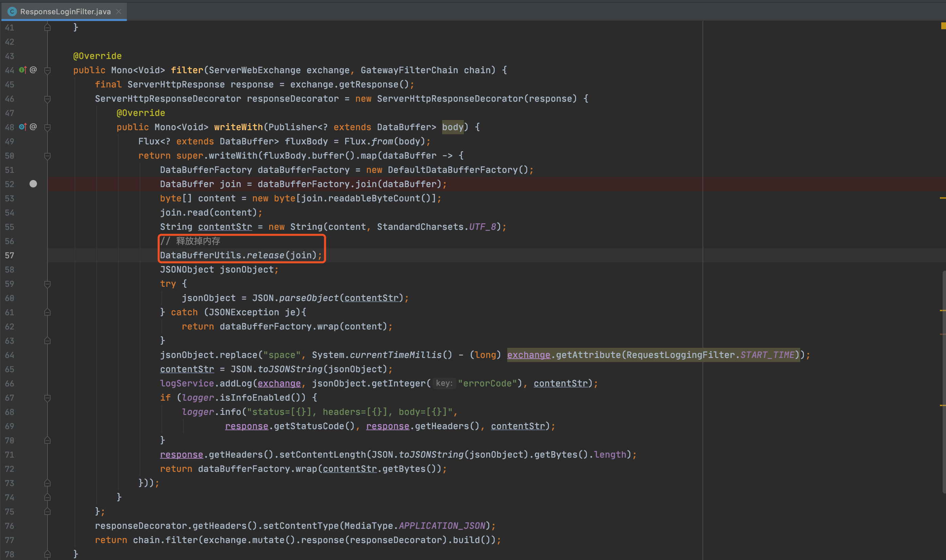Click the underlined exchange variable on line 64
The height and width of the screenshot is (560, 946).
(528, 355)
